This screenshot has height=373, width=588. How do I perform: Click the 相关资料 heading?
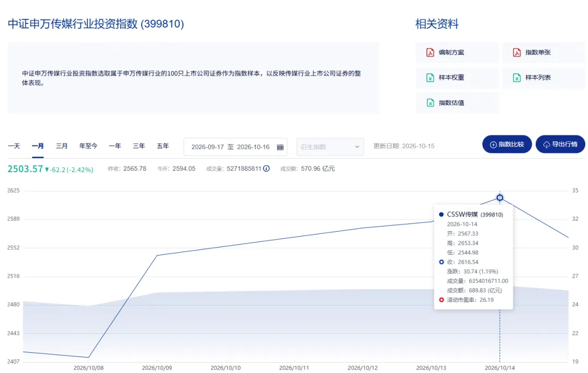437,24
